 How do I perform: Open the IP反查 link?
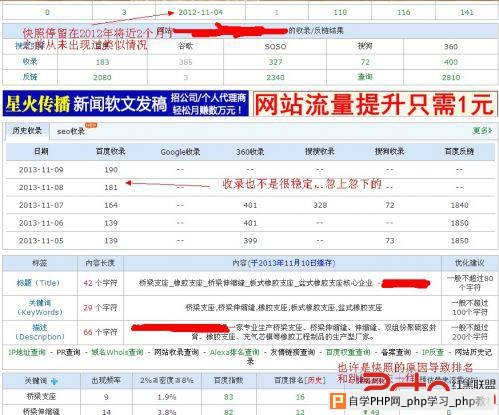point(433,352)
